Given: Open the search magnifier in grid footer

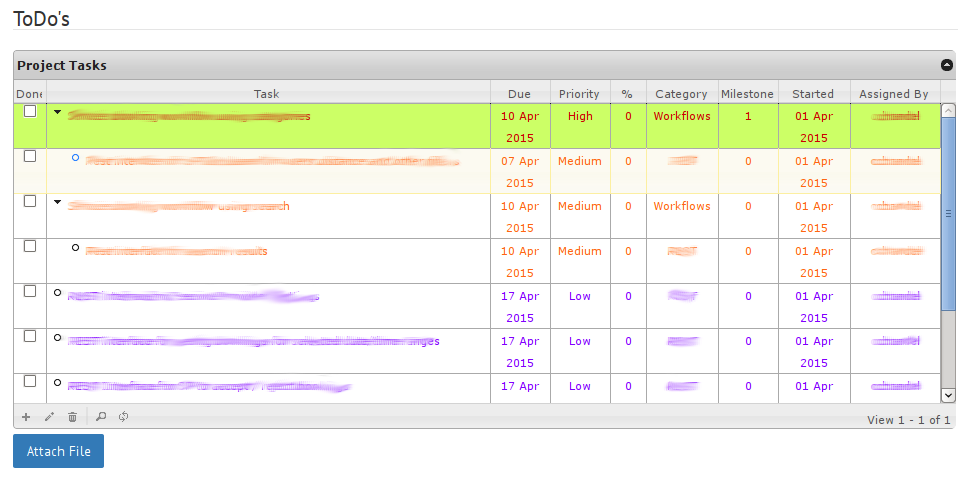Looking at the screenshot, I should pyautogui.click(x=101, y=417).
